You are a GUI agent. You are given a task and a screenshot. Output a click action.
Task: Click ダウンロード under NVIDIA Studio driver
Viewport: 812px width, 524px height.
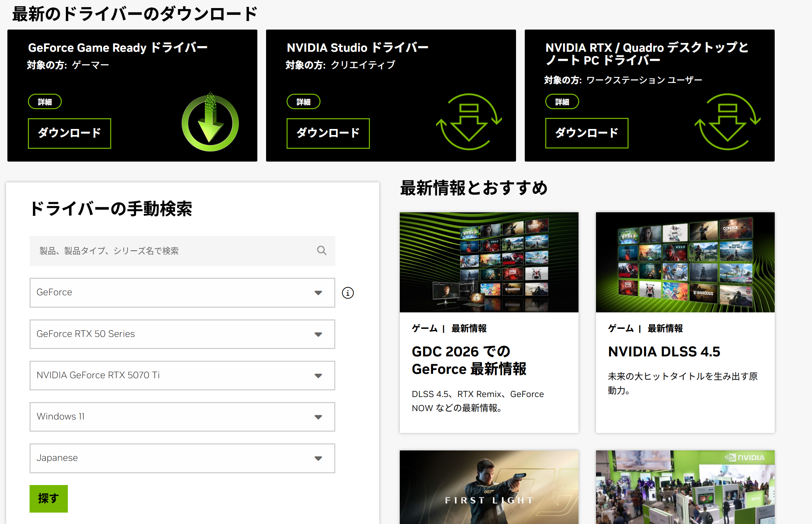(x=328, y=133)
